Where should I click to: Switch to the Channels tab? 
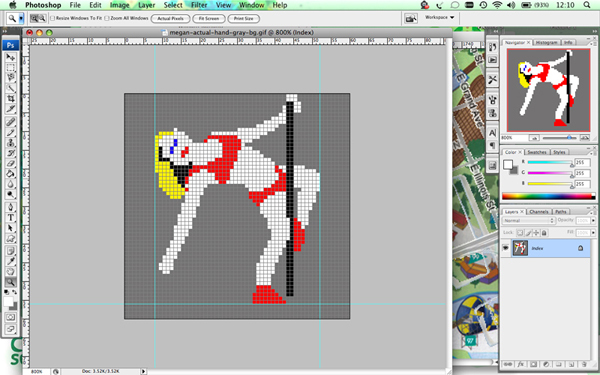539,212
